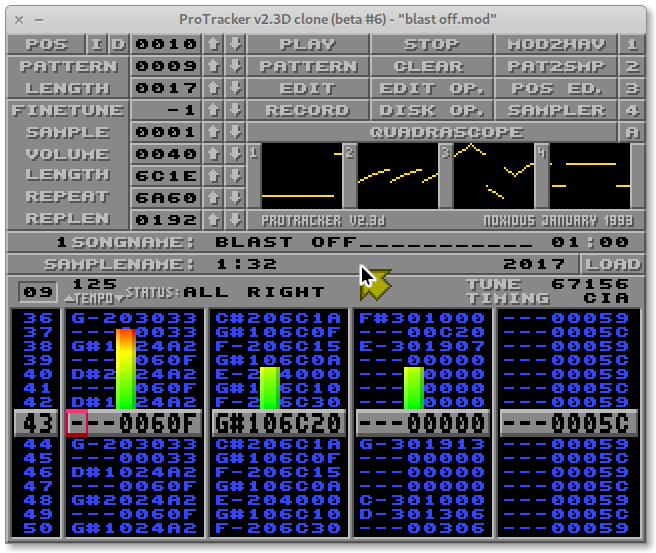The width and height of the screenshot is (656, 553).
Task: Click the REPEAT up arrow
Action: coord(213,198)
